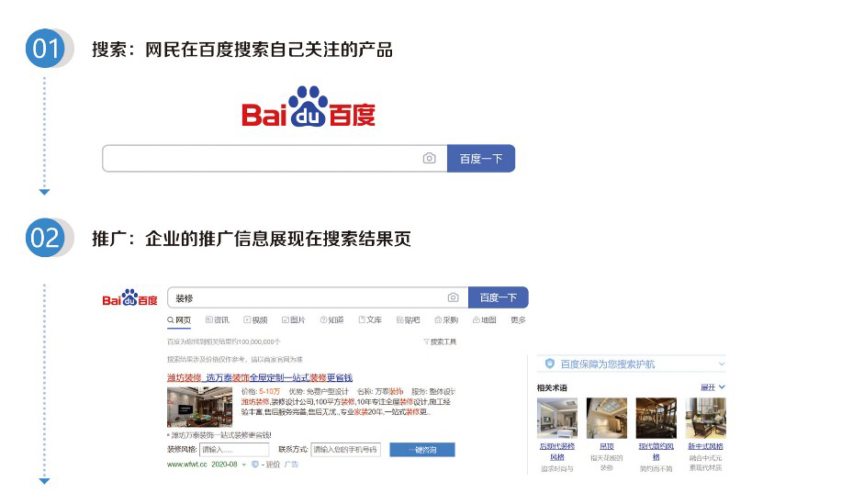This screenshot has width=864, height=504.
Task: Open the 更多 tab menu
Action: [518, 320]
